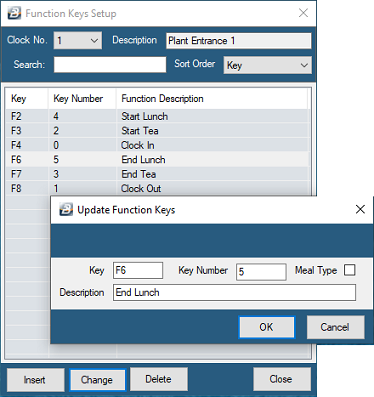Select the Clock Out row
The image size is (374, 397).
157,188
